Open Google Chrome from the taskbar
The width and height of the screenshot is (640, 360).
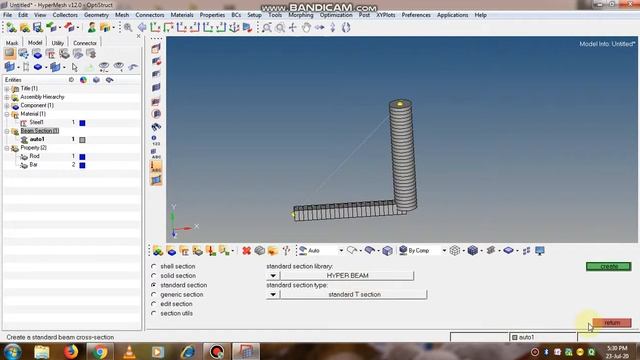tap(100, 351)
